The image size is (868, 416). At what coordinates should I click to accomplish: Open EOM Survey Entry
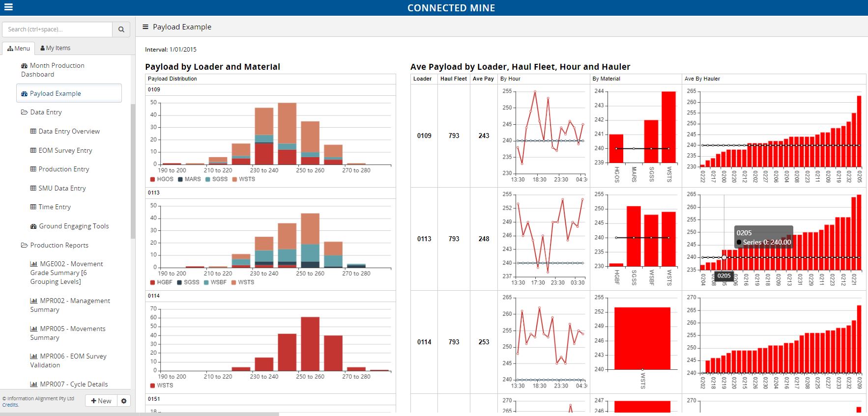coord(61,150)
